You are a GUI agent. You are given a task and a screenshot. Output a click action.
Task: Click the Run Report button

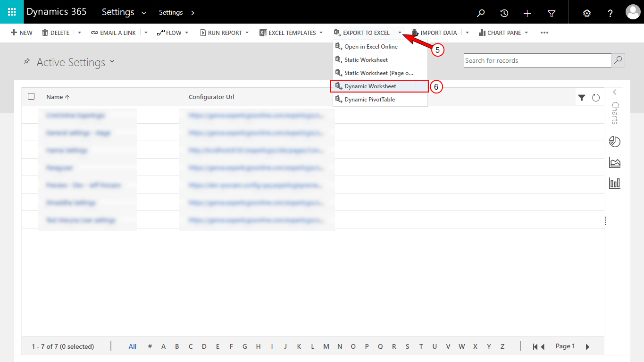click(221, 33)
